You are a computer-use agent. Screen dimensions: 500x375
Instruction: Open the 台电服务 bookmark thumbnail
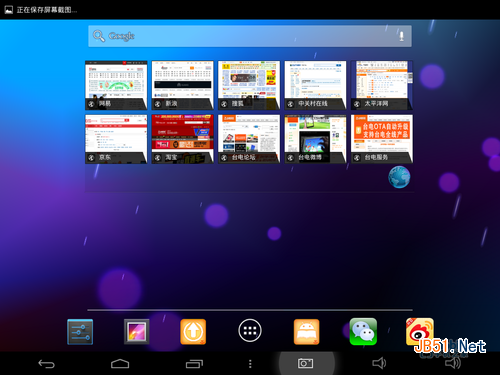[x=382, y=139]
